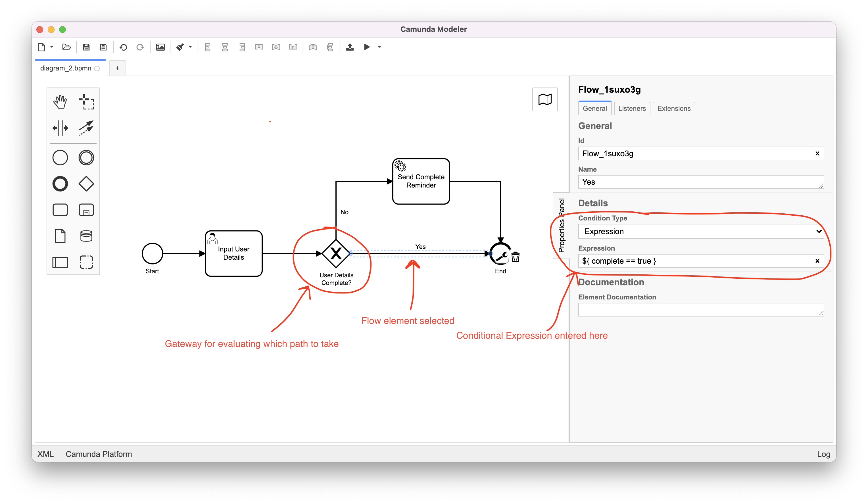Switch to the diagram_2.bpmn tab
Viewport: 868px width, 504px height.
(x=70, y=68)
